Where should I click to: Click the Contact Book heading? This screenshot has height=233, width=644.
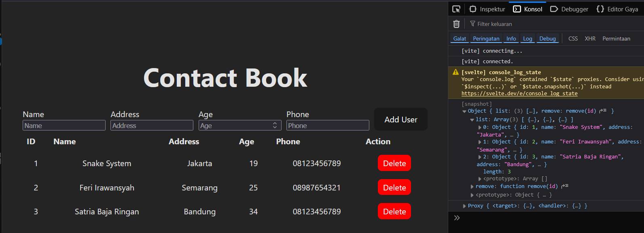click(225, 77)
